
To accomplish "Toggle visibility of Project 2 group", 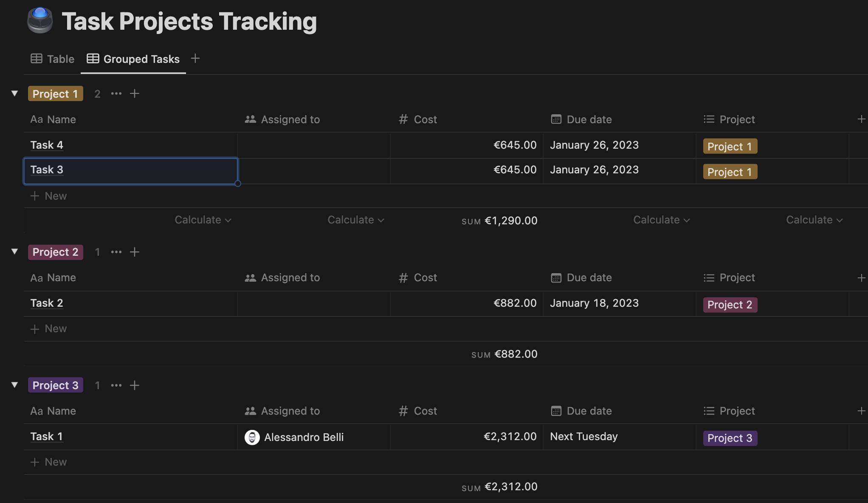I will click(x=15, y=251).
